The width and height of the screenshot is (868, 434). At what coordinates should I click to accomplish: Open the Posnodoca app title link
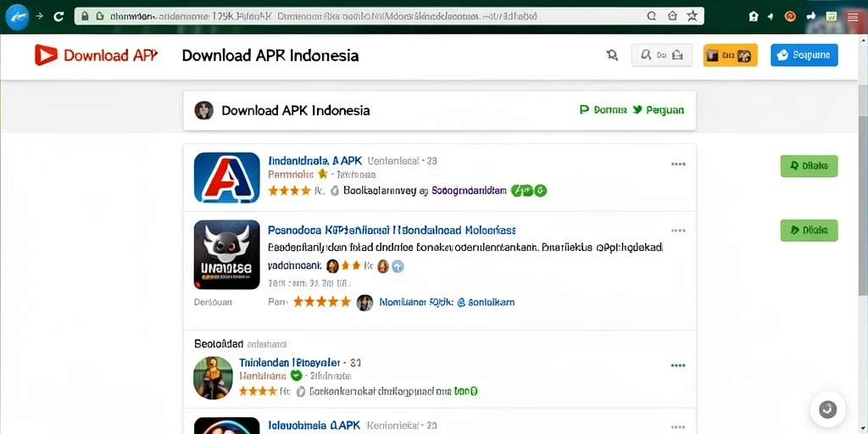tap(392, 229)
